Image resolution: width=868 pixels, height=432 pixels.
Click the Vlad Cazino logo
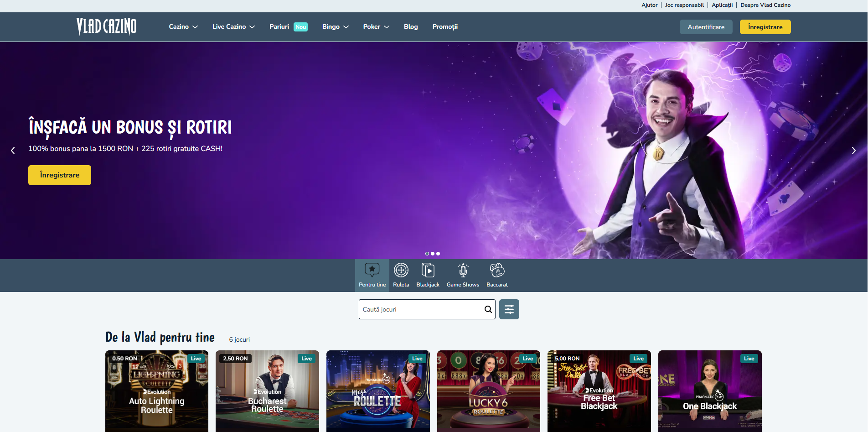click(106, 26)
